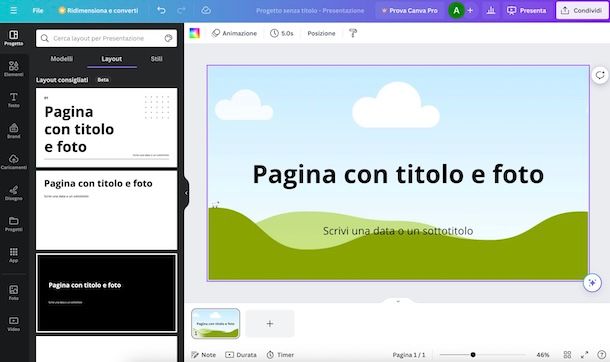Switch to the Stili tab

[156, 59]
